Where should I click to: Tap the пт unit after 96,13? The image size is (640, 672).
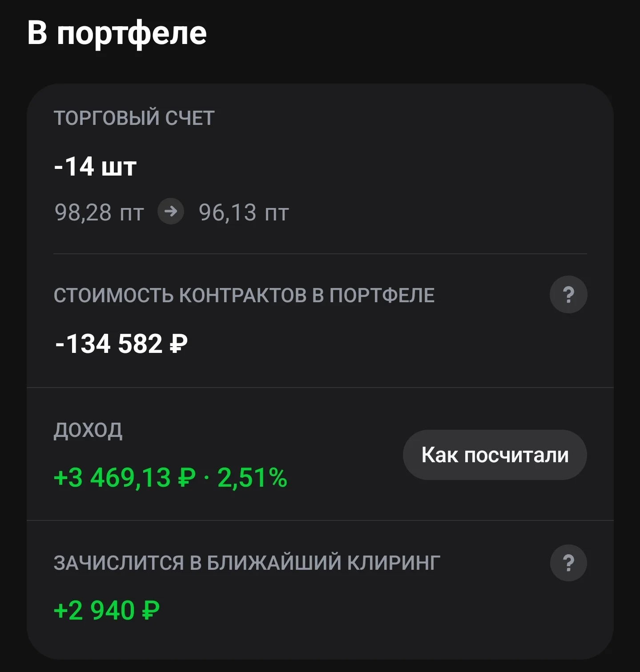point(277,214)
